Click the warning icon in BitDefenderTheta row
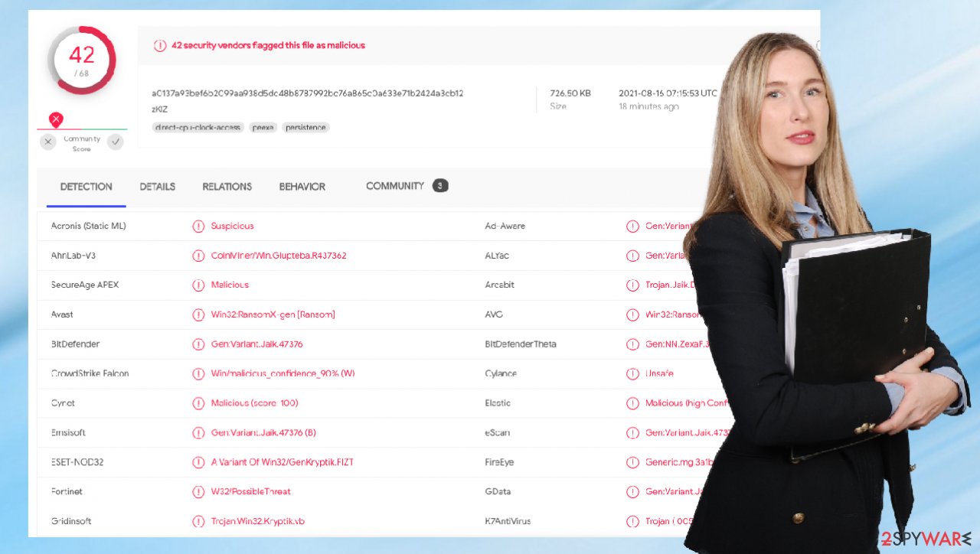Image resolution: width=980 pixels, height=554 pixels. point(632,344)
